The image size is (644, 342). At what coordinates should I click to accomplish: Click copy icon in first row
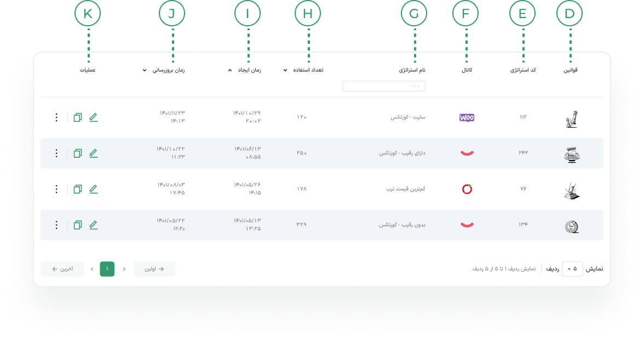pyautogui.click(x=78, y=117)
